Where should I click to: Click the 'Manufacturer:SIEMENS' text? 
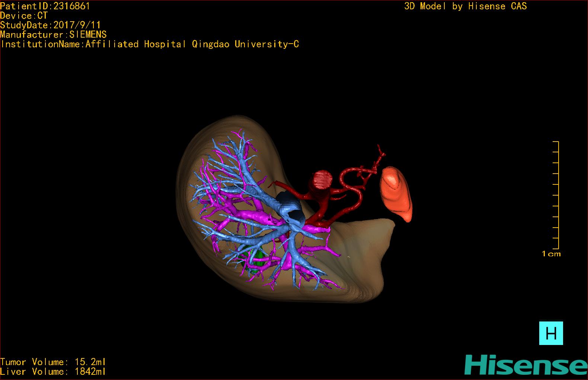tap(53, 35)
